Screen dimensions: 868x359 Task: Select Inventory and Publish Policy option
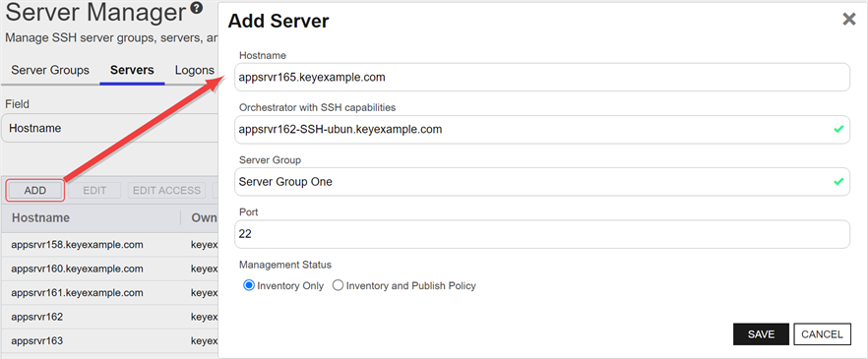tap(338, 286)
